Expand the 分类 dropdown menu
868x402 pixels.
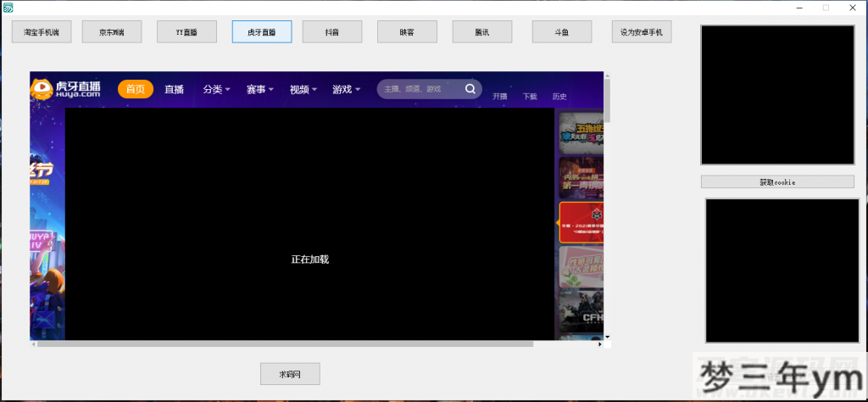(x=216, y=89)
